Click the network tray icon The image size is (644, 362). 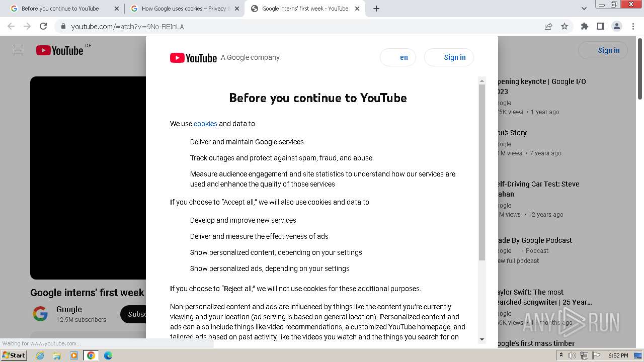coord(584,355)
